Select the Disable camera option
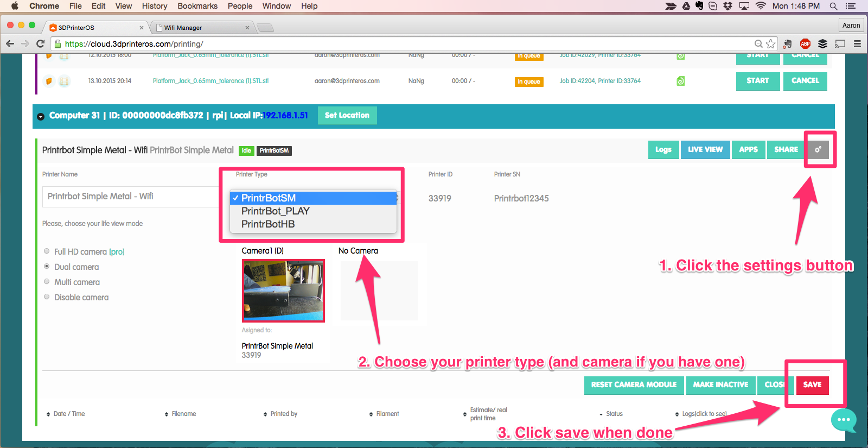This screenshot has width=868, height=448. (x=47, y=297)
